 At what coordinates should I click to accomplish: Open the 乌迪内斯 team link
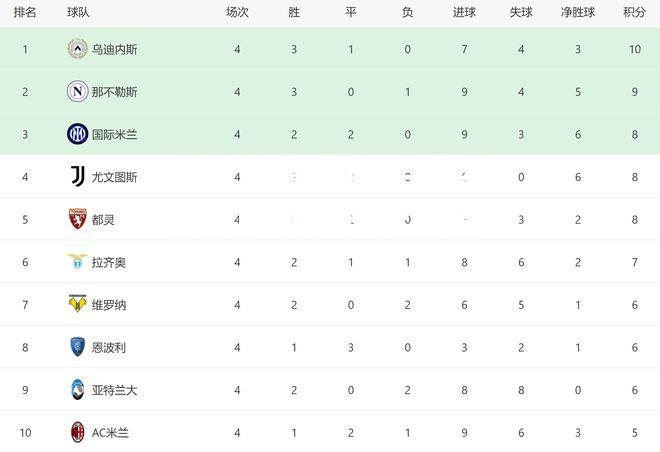[x=114, y=50]
